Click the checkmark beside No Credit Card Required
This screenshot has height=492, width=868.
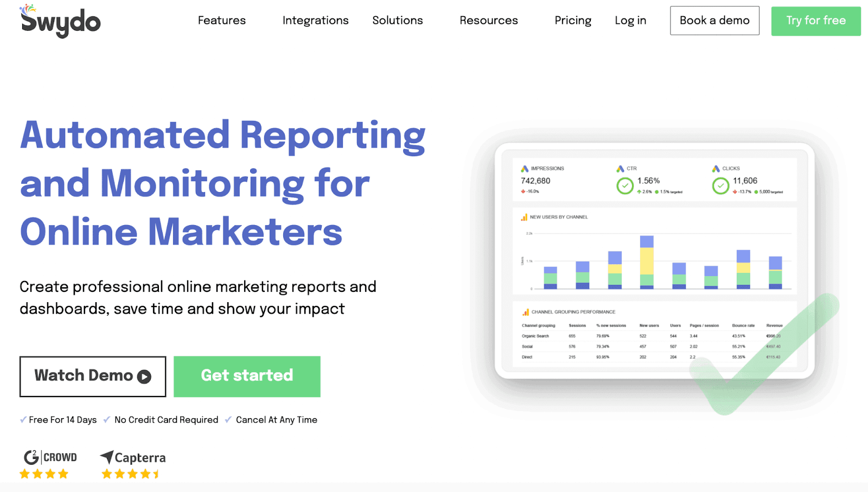(107, 419)
